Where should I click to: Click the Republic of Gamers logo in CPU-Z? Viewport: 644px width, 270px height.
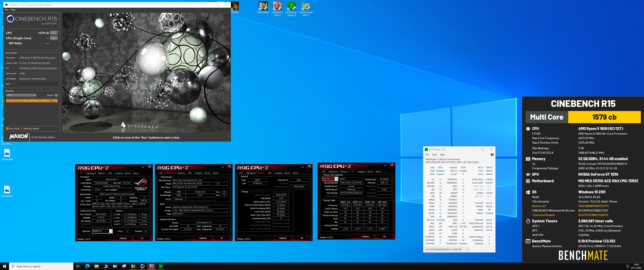tap(141, 185)
